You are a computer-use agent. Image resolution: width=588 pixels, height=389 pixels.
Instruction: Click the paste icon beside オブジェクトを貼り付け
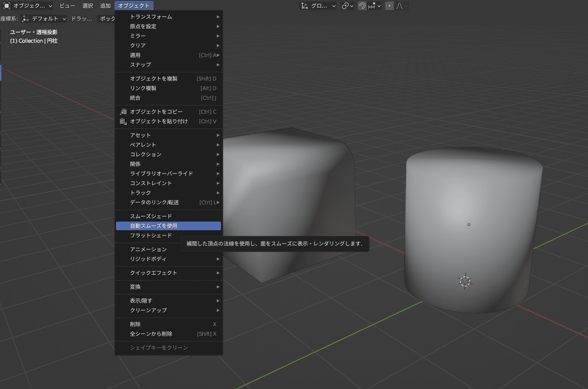[x=123, y=122]
